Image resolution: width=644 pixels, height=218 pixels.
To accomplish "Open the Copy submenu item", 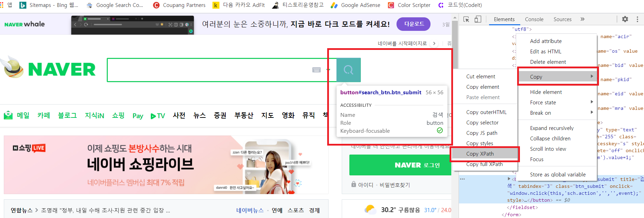I will pos(557,77).
